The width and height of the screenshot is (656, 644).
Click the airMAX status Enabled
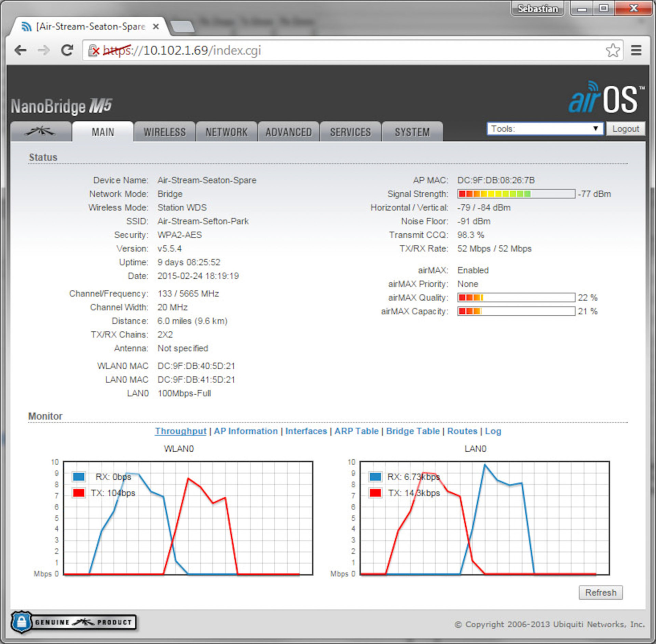[x=473, y=270]
